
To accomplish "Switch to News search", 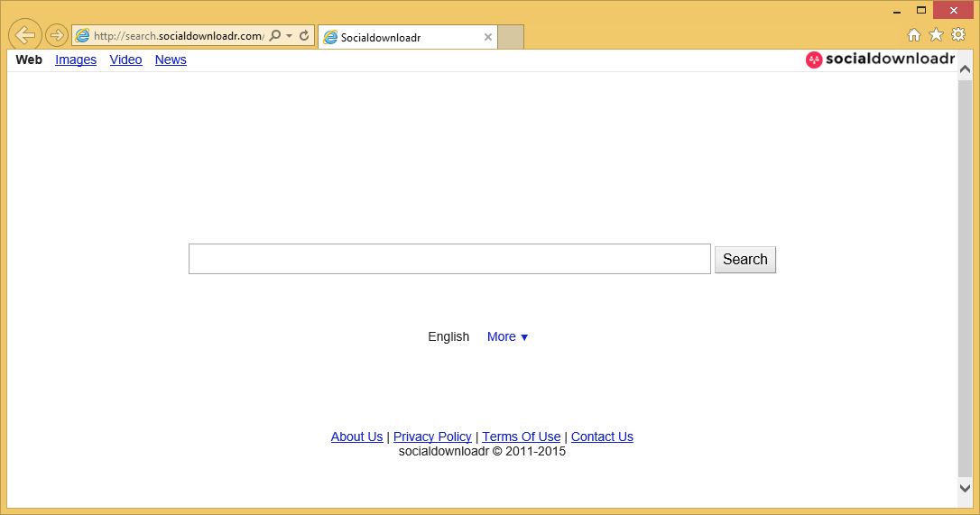I will [x=171, y=60].
